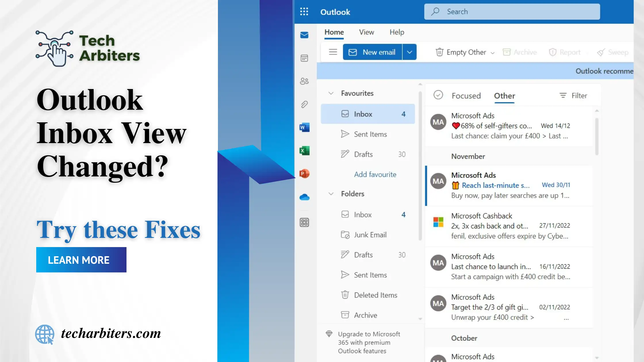Open the PowerPoint app icon in sidebar
The height and width of the screenshot is (362, 644).
click(x=304, y=173)
